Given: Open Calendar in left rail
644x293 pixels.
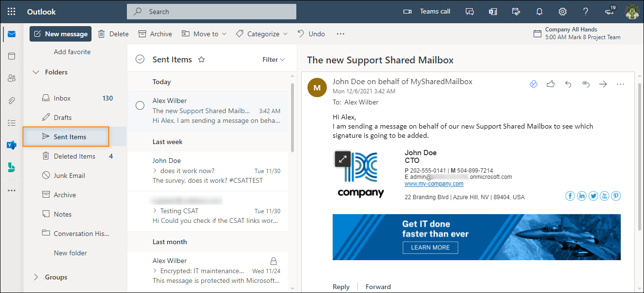Looking at the screenshot, I should (x=12, y=56).
